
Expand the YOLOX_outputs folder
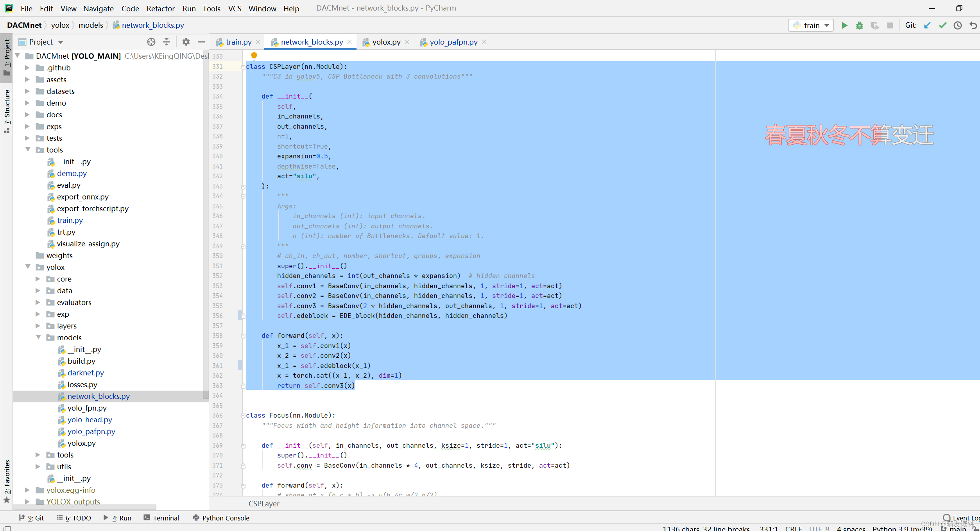[27, 502]
